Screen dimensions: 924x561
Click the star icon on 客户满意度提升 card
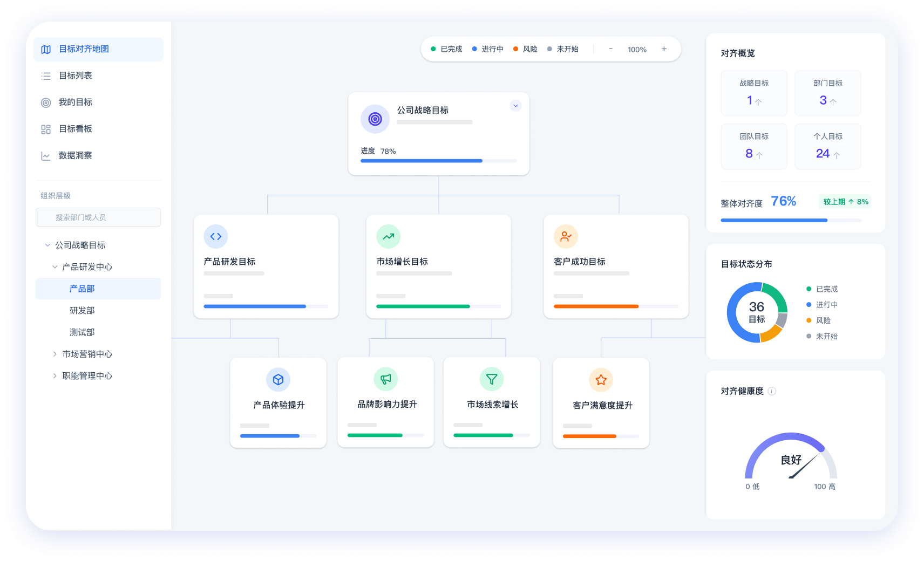point(601,380)
